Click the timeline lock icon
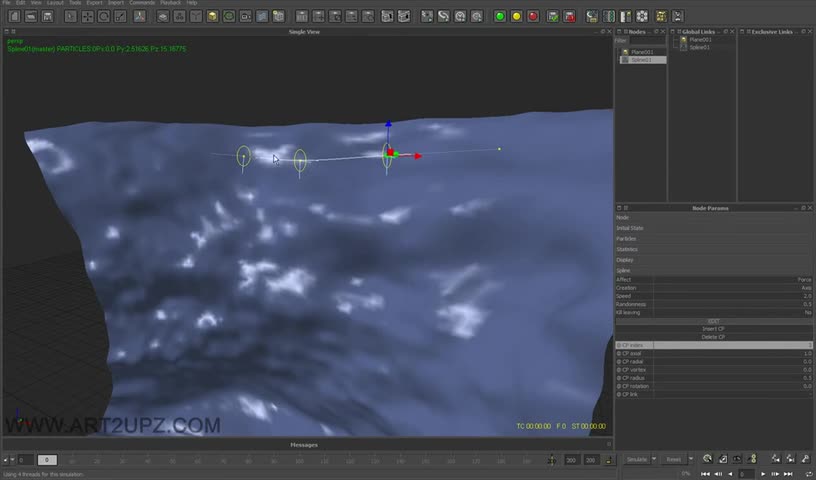The height and width of the screenshot is (480, 816). tap(609, 460)
